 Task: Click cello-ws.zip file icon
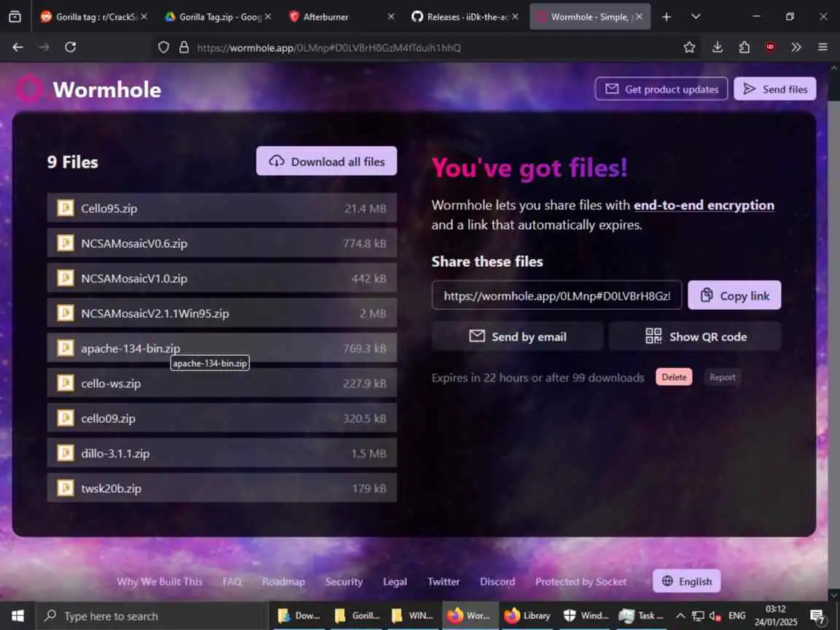coord(66,383)
